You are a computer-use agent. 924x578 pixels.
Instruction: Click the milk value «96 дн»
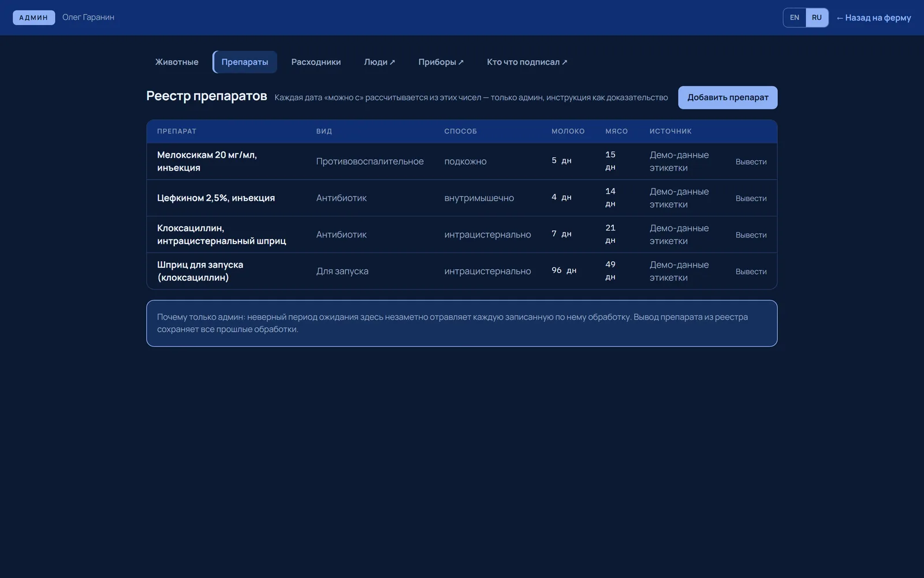pos(564,271)
